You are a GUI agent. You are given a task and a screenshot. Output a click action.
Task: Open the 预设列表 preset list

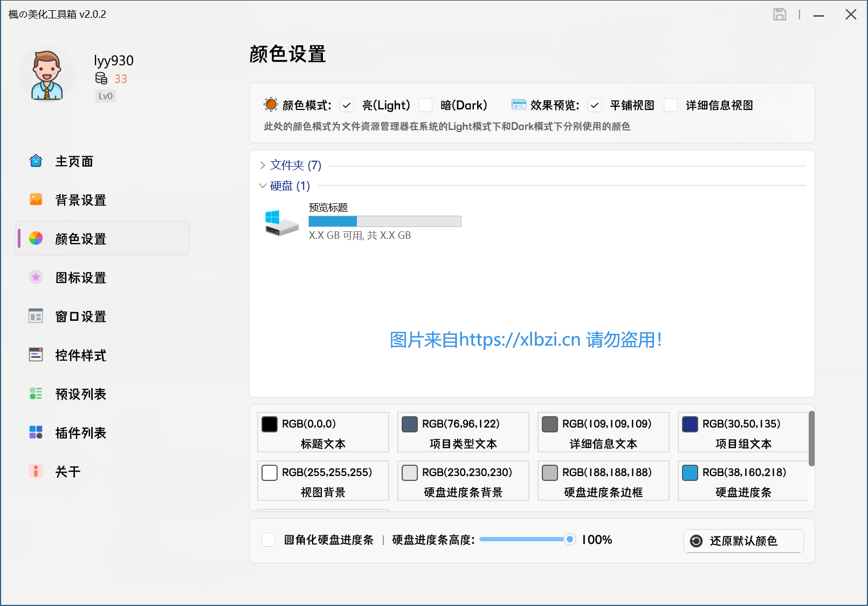pos(80,394)
